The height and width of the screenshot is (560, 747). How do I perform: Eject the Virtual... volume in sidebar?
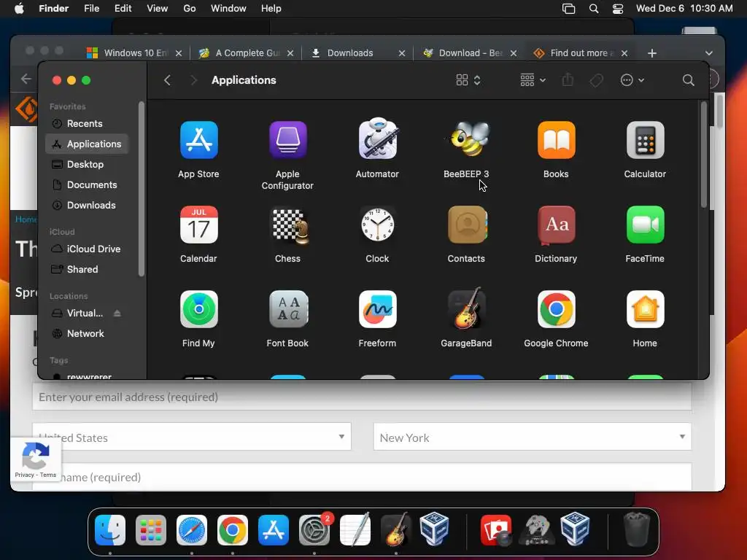click(x=117, y=314)
